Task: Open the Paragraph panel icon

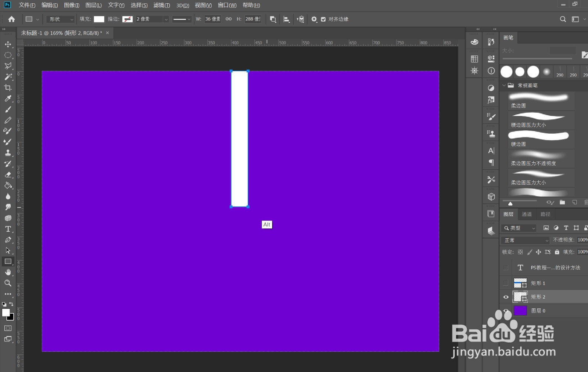Action: click(x=491, y=163)
